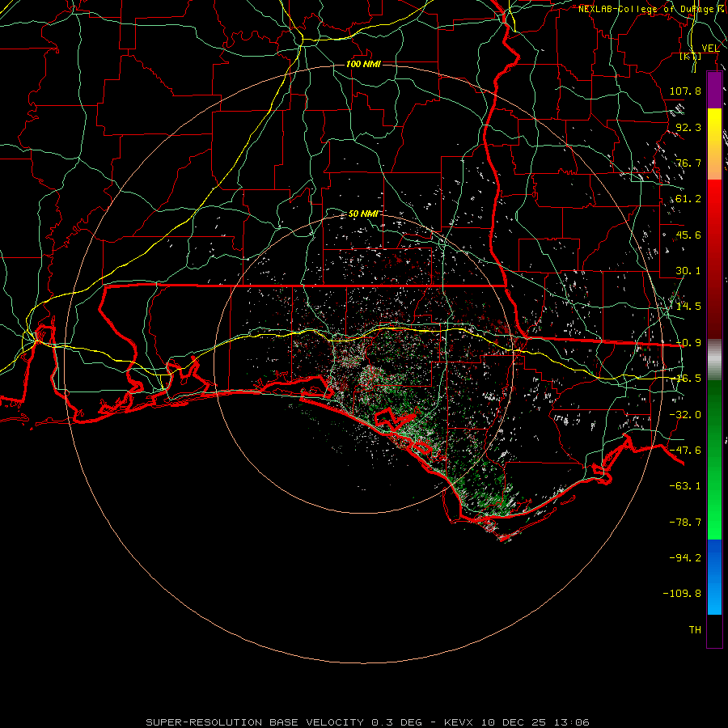Click the [KT] units label
This screenshot has height=728, width=728.
coord(691,57)
